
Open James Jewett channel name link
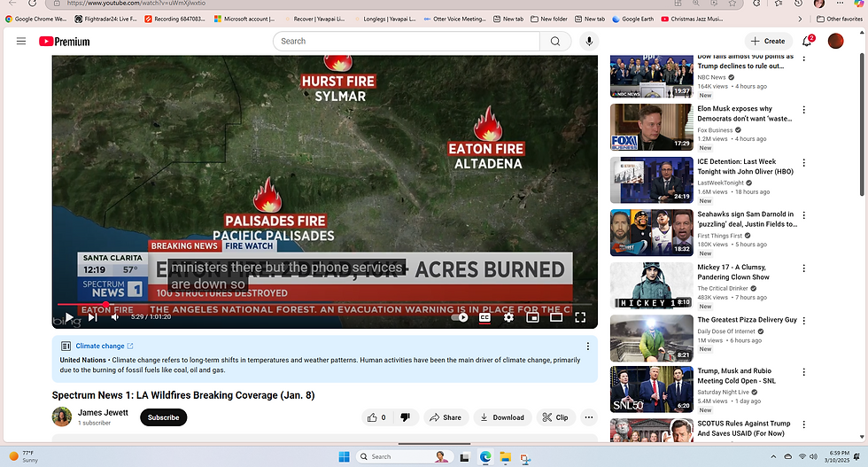[103, 412]
